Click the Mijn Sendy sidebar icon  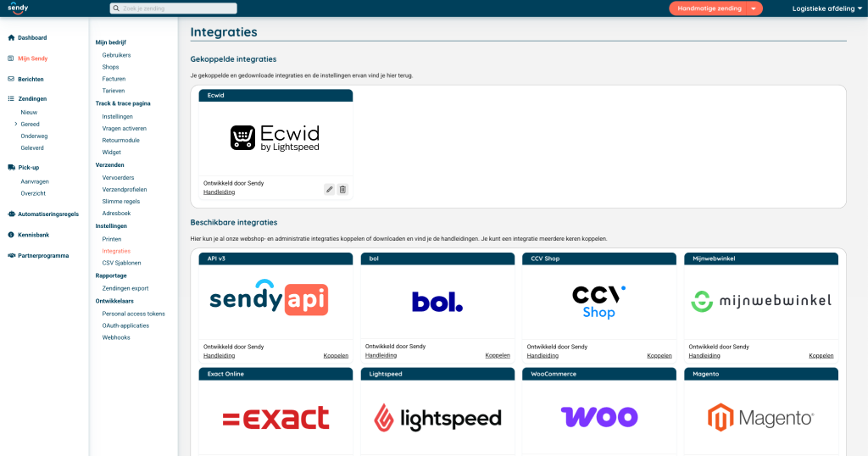click(x=11, y=58)
